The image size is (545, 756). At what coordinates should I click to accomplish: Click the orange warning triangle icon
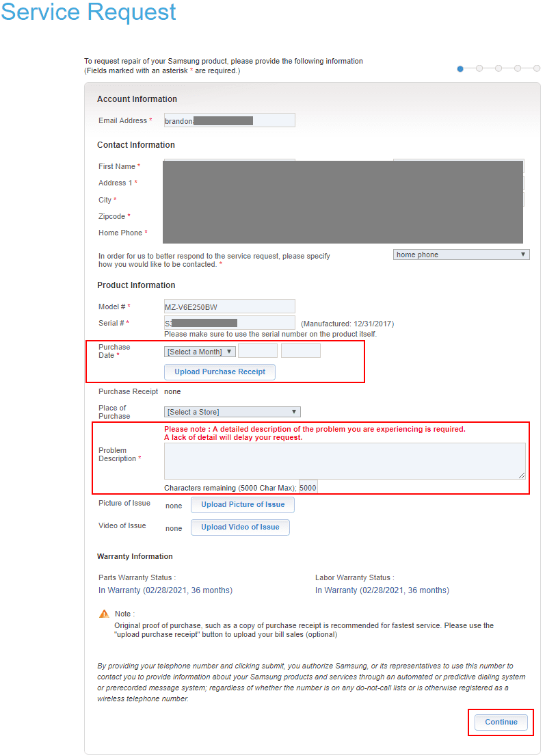coord(104,614)
